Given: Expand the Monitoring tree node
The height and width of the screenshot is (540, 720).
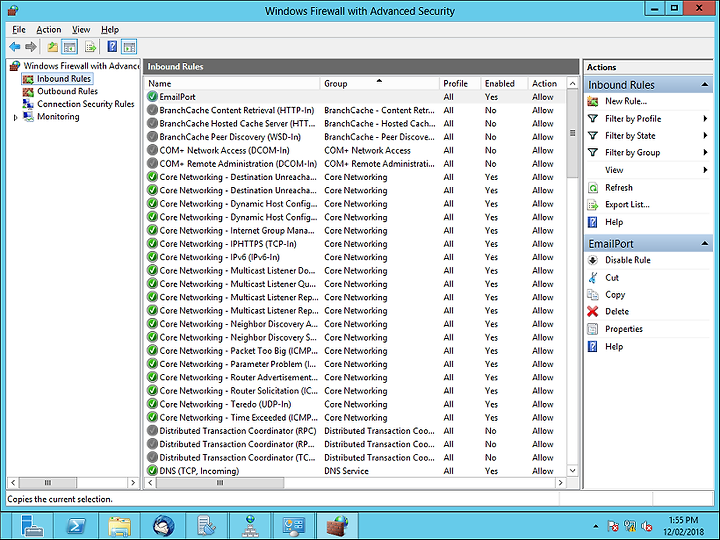Looking at the screenshot, I should tap(16, 118).
